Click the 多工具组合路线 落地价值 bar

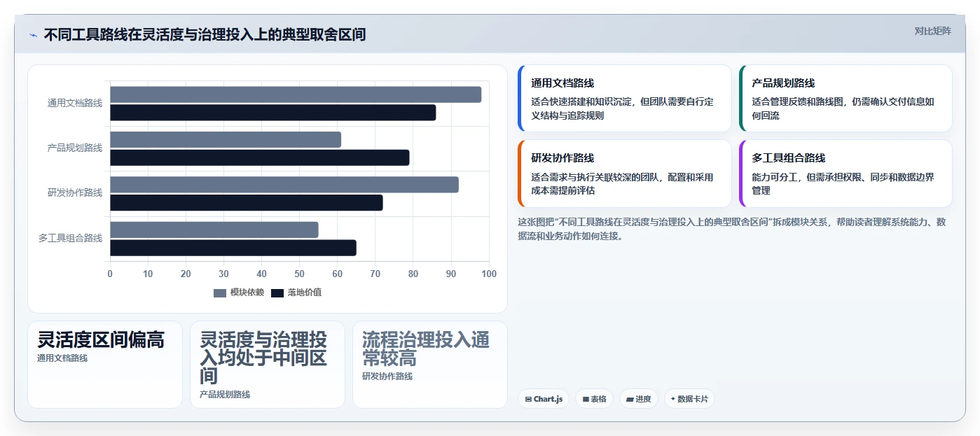click(233, 248)
